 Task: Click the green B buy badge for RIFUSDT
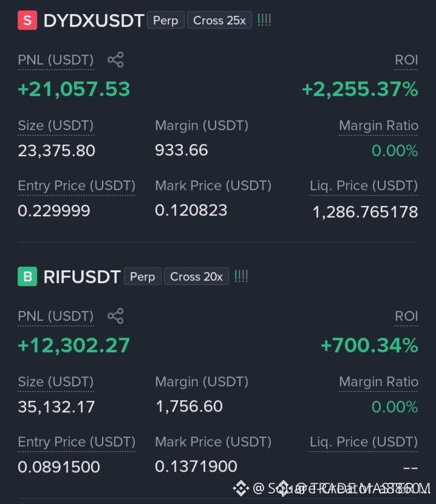pyautogui.click(x=27, y=276)
